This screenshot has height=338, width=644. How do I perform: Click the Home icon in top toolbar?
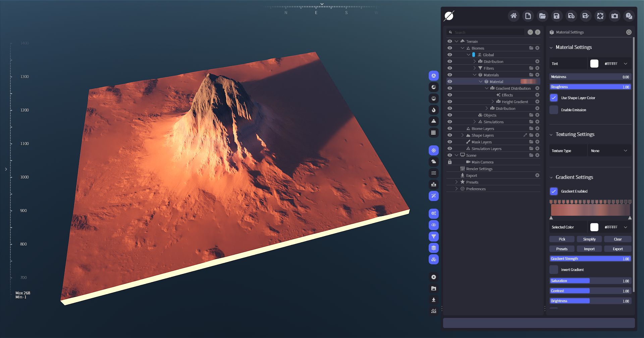click(x=513, y=16)
